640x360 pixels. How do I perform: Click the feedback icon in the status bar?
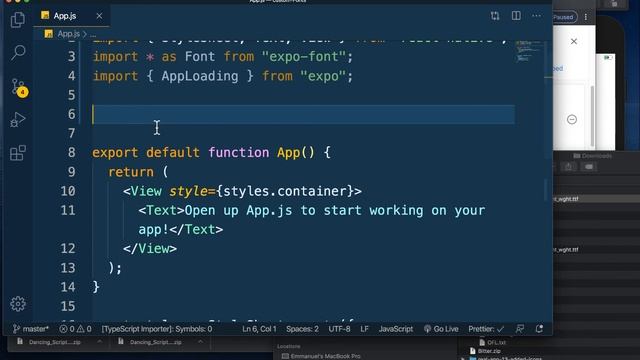(520, 329)
